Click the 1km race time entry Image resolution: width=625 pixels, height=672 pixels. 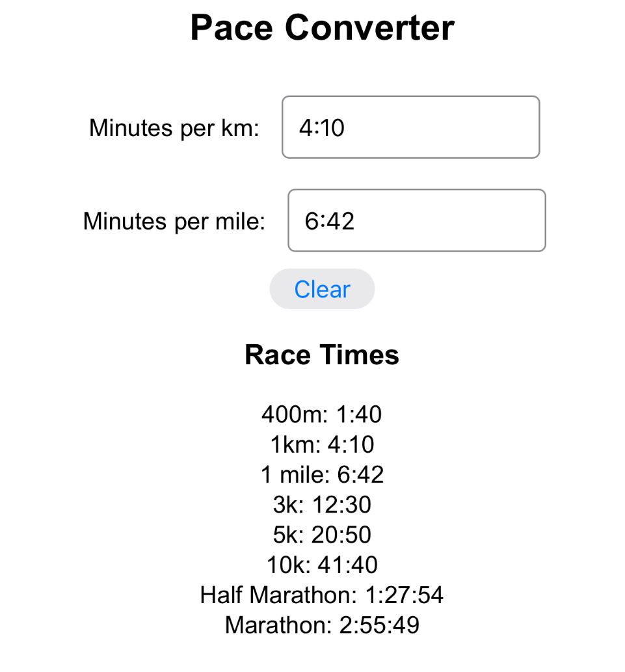[x=321, y=444]
